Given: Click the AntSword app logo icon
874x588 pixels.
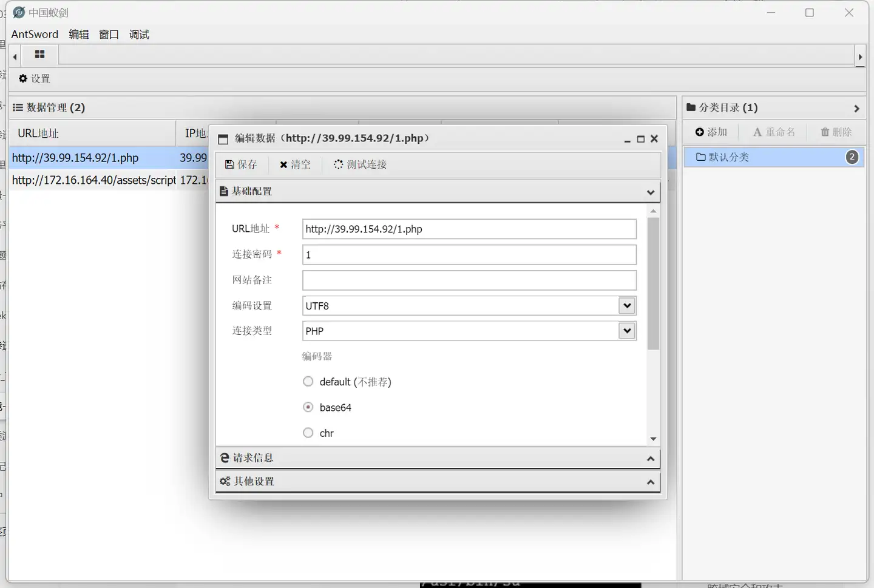Looking at the screenshot, I should (19, 12).
